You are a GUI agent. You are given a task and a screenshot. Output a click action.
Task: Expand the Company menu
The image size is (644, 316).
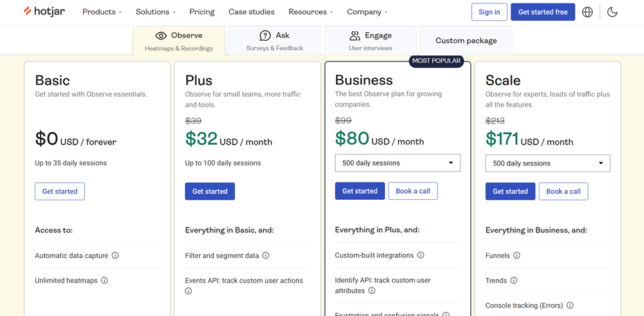point(367,12)
